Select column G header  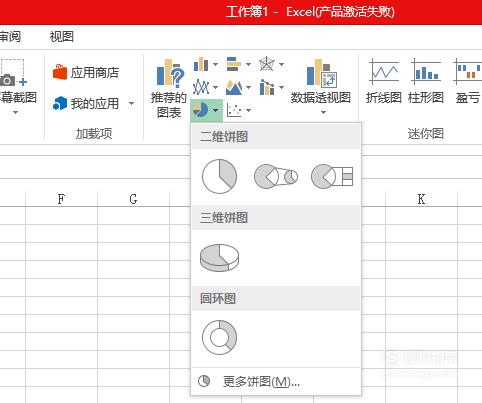(133, 199)
